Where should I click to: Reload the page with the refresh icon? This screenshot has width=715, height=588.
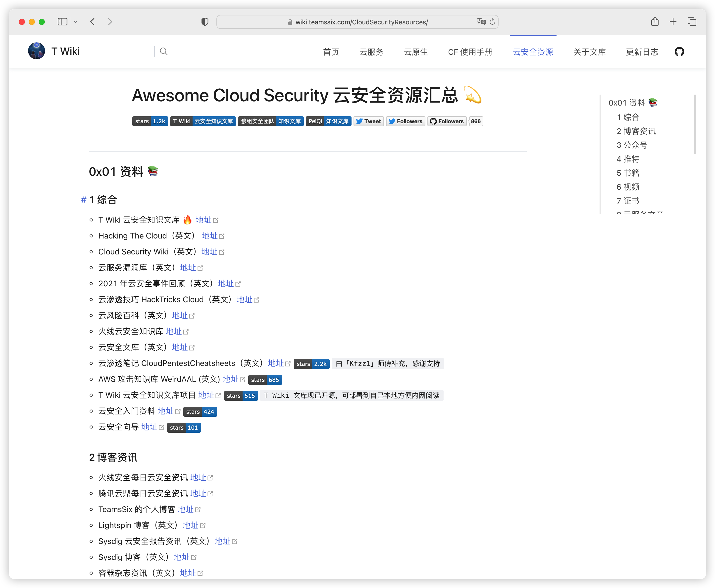click(x=493, y=22)
